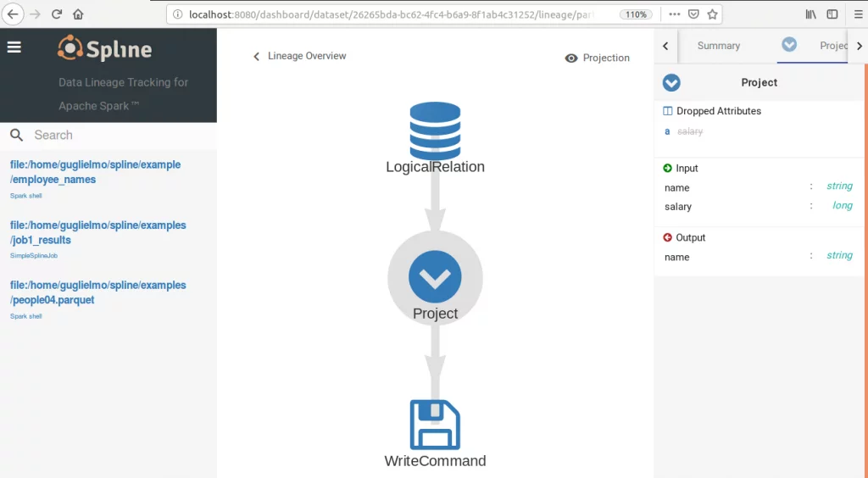
Task: Toggle the browser sidebar icon
Action: tap(832, 14)
